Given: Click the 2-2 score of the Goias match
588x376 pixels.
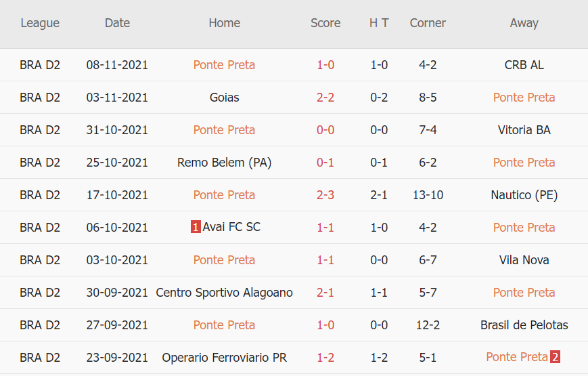Looking at the screenshot, I should pos(325,98).
